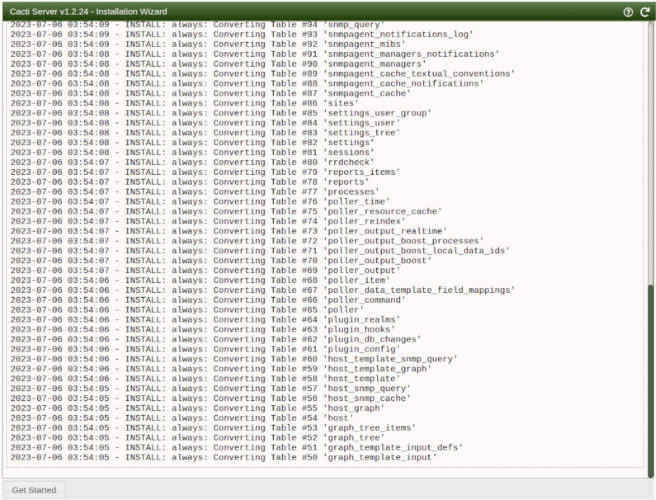656x500 pixels.
Task: Select log line for table 'sites'
Action: tap(184, 103)
